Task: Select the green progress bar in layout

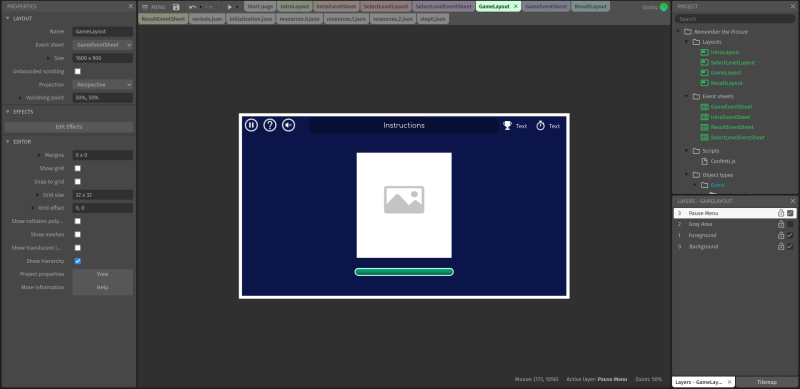Action: click(x=404, y=272)
